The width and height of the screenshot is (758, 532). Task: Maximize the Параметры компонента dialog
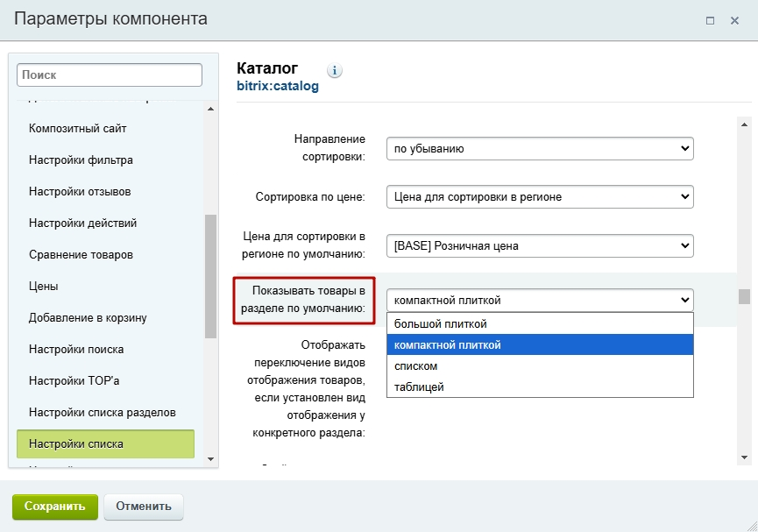[710, 20]
